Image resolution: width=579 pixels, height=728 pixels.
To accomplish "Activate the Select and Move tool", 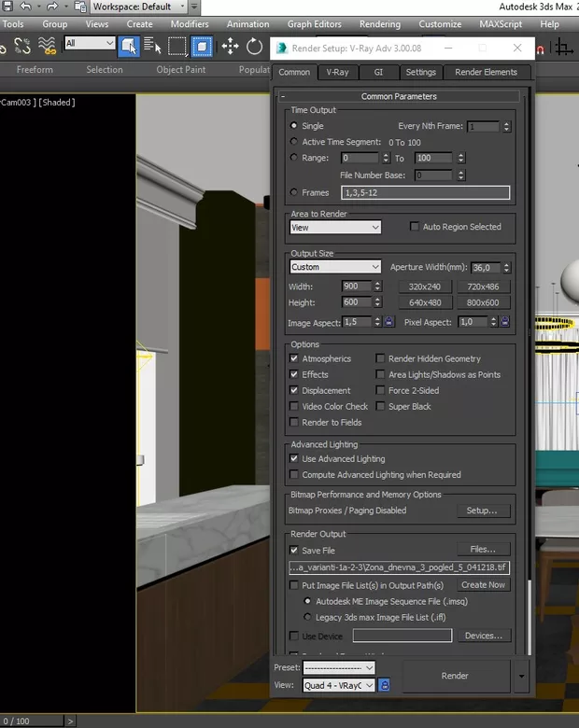I will click(230, 46).
